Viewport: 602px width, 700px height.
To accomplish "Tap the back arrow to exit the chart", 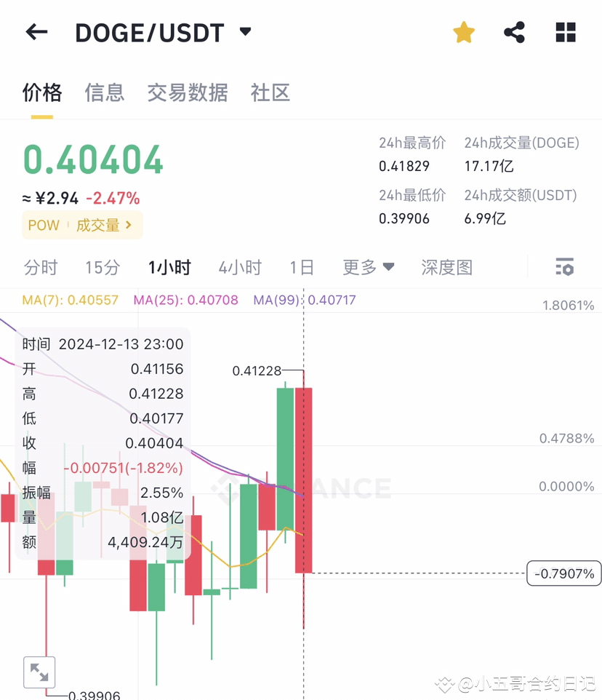I will point(36,31).
